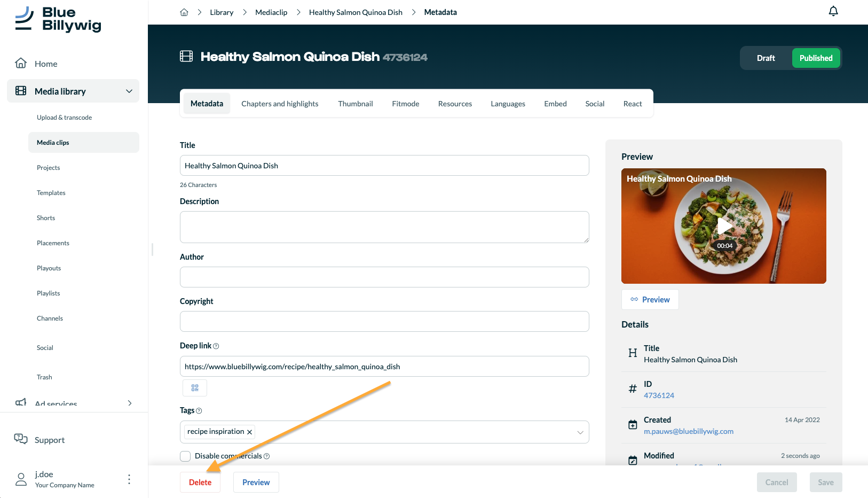
Task: Open the Fitmode tab
Action: click(x=406, y=104)
